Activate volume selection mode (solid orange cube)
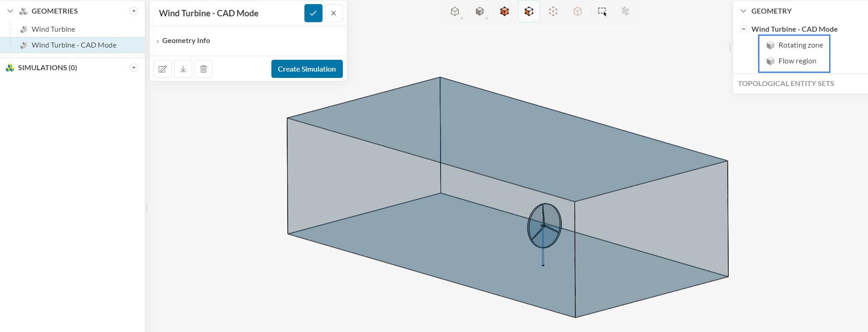The height and width of the screenshot is (332, 868). pyautogui.click(x=504, y=12)
